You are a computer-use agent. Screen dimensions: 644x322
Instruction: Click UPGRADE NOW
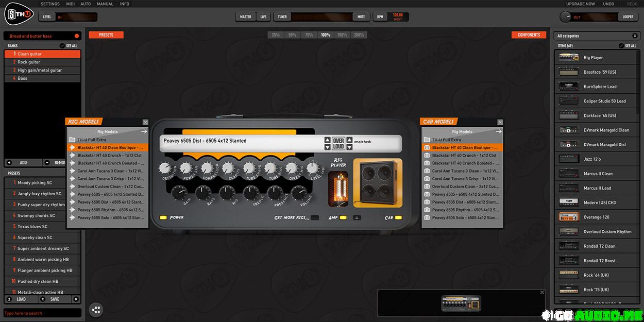(580, 4)
